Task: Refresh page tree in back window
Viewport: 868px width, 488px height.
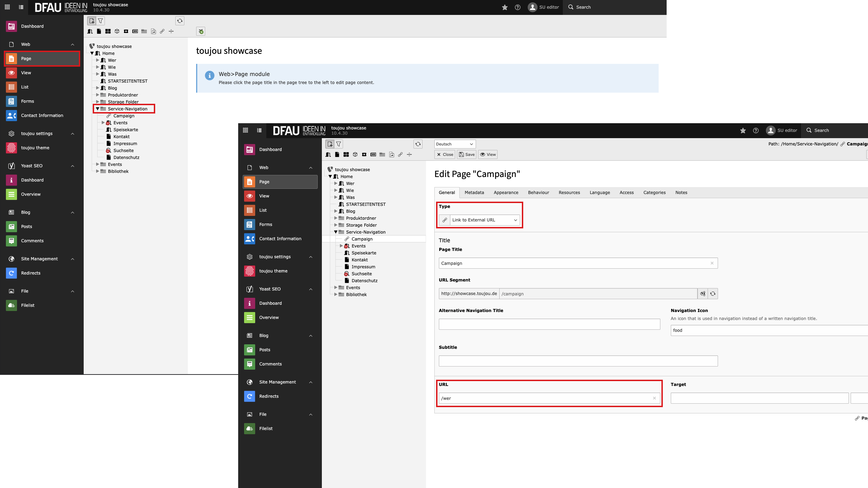Action: coord(180,21)
